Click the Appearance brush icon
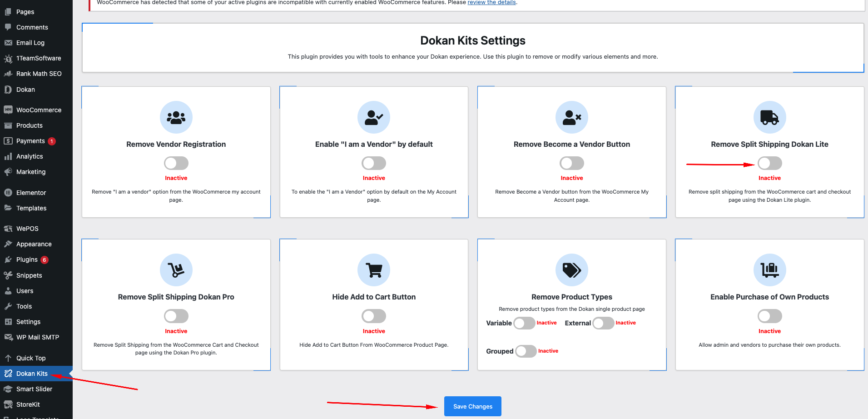The width and height of the screenshot is (868, 419). pyautogui.click(x=8, y=244)
